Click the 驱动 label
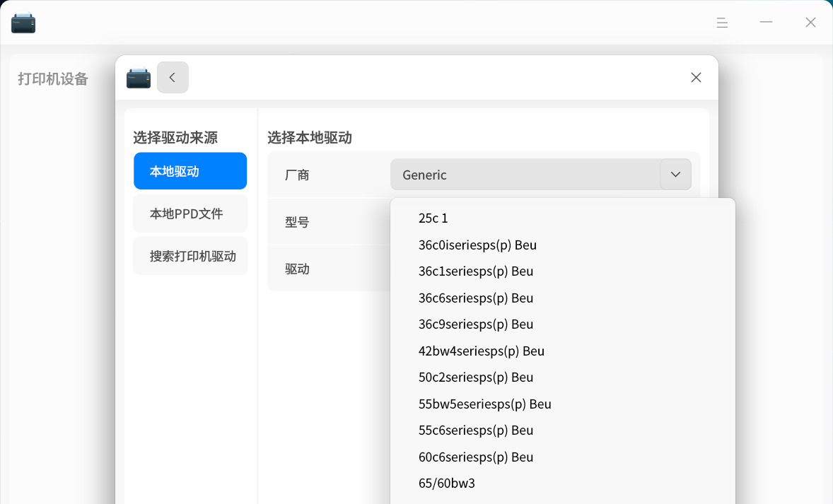This screenshot has width=833, height=504. [x=297, y=269]
